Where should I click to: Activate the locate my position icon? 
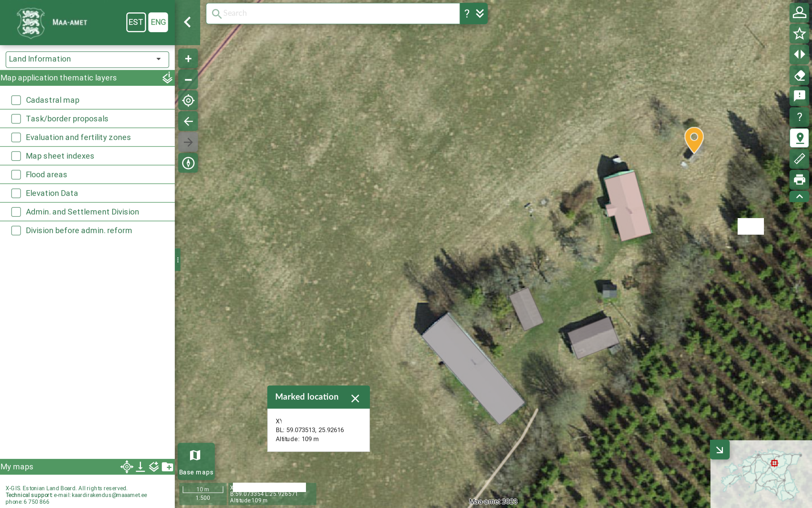pos(188,100)
